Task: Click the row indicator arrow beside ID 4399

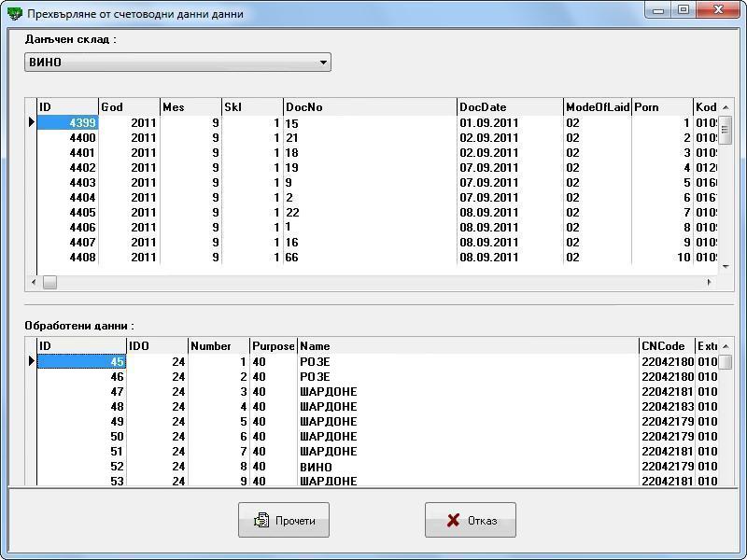Action: (x=32, y=122)
